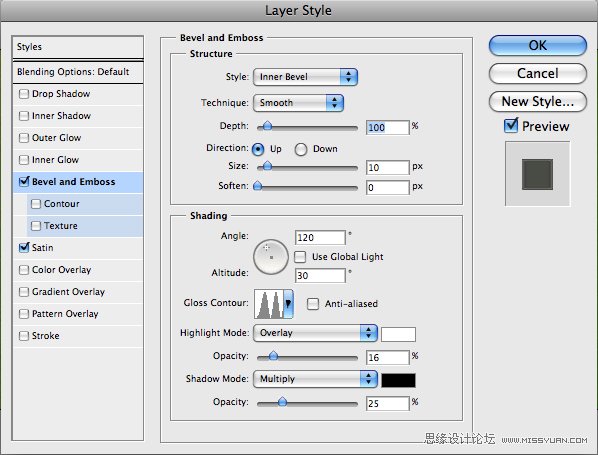Image resolution: width=598 pixels, height=455 pixels.
Task: Click the OK button
Action: tap(538, 45)
